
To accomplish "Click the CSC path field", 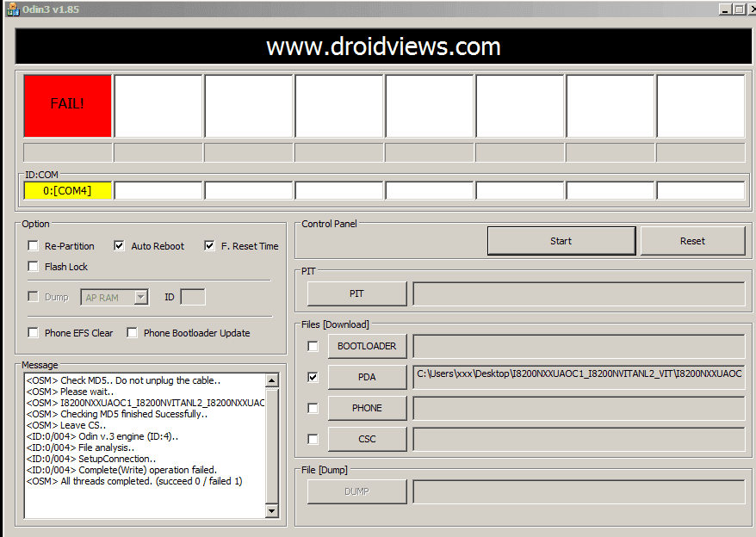I will (579, 439).
